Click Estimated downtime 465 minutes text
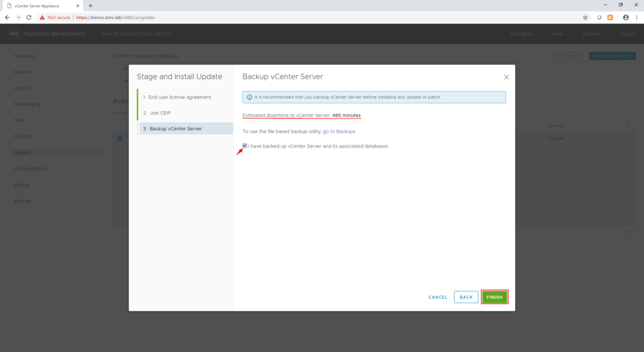Image resolution: width=644 pixels, height=352 pixels. [301, 115]
